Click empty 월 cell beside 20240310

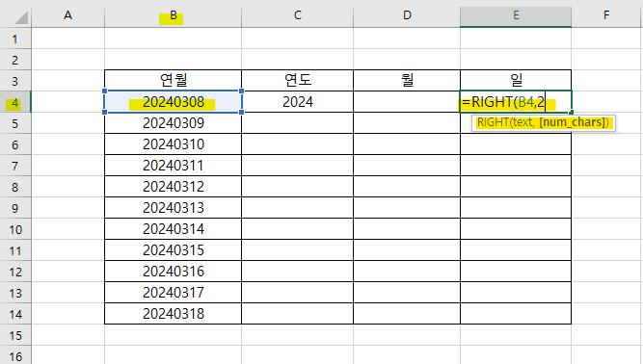[407, 144]
